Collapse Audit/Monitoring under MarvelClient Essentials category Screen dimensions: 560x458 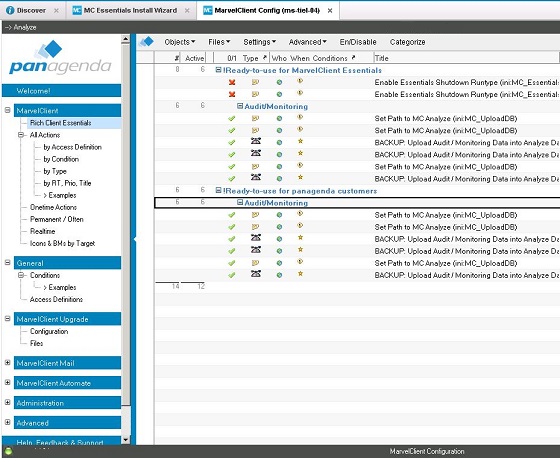[x=240, y=106]
